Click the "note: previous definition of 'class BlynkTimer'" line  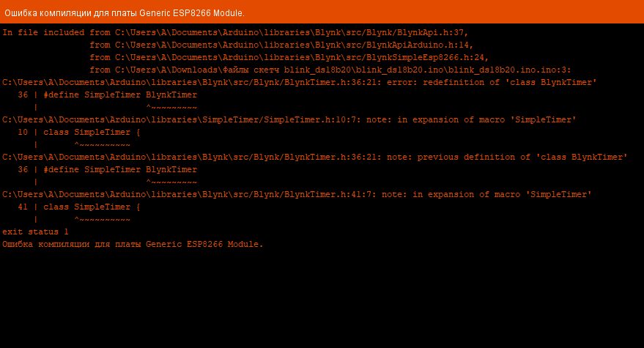315,158
